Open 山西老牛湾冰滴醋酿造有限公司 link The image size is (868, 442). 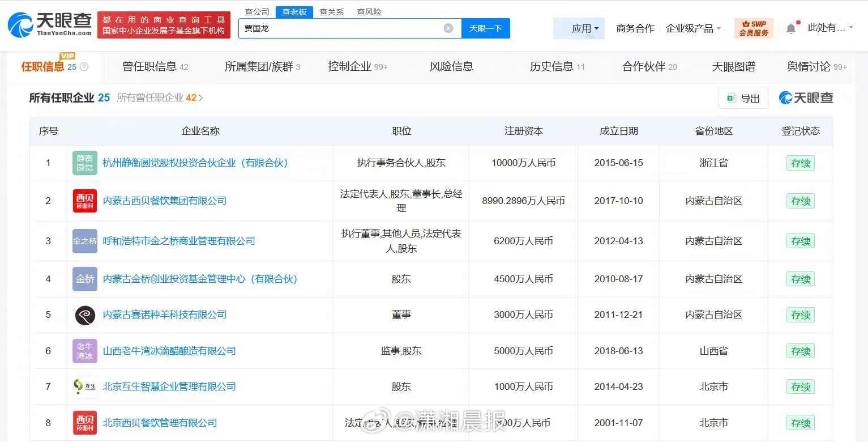pyautogui.click(x=169, y=351)
